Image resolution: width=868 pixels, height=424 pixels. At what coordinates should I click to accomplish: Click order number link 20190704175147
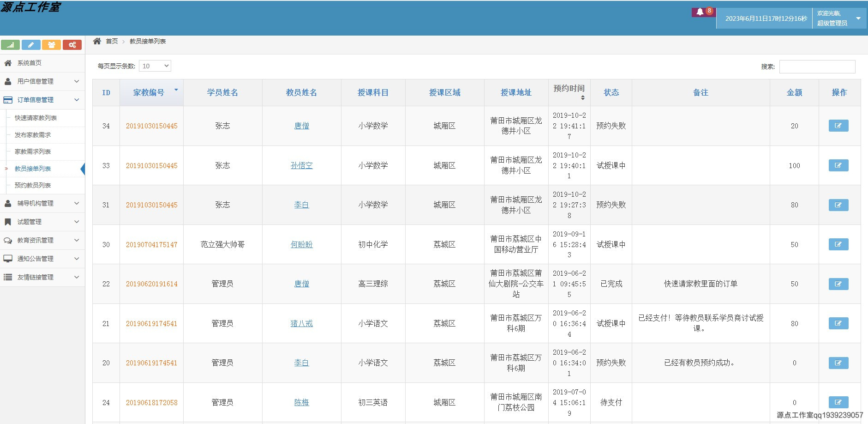click(151, 244)
